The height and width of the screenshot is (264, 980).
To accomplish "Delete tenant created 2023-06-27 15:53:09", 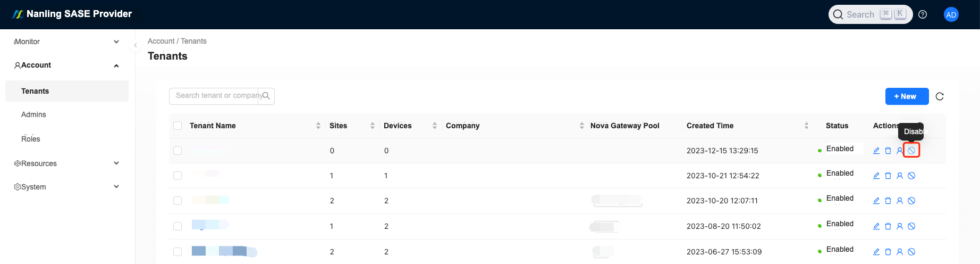I will tap(888, 252).
